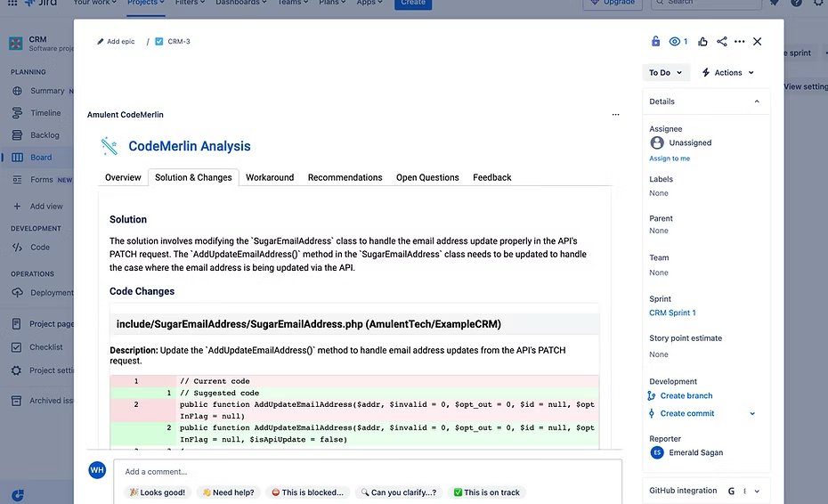The image size is (828, 504).
Task: Click the Deployments cloud icon
Action: (x=17, y=293)
